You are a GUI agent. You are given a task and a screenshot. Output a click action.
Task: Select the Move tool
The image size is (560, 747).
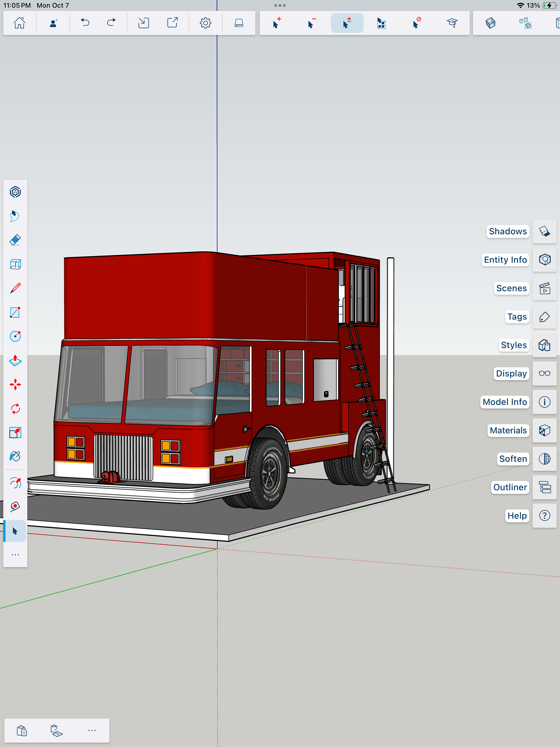(x=15, y=385)
